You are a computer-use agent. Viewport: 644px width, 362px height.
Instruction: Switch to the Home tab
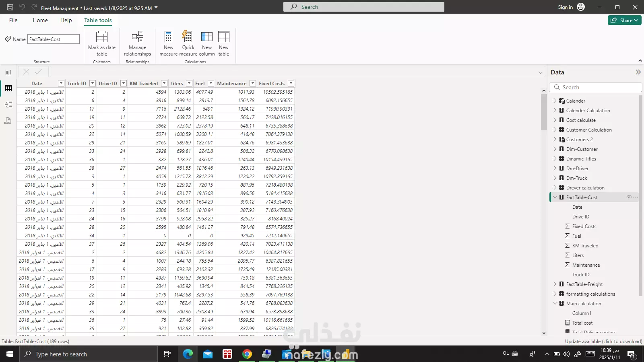(40, 20)
